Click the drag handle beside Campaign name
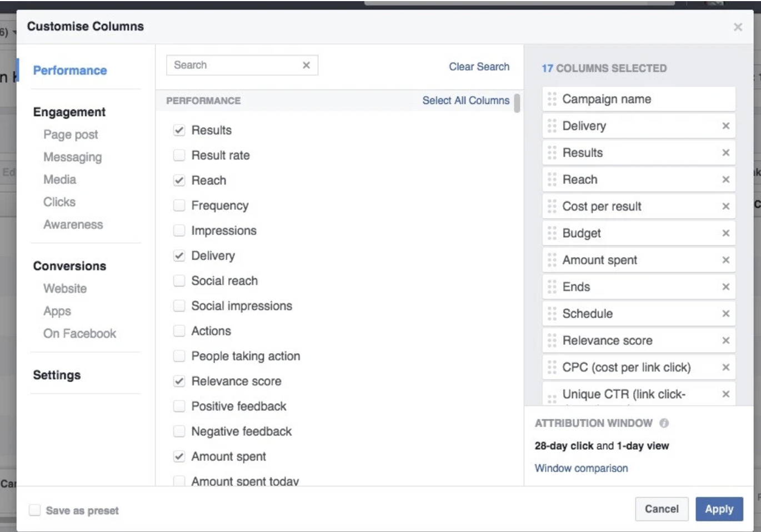Viewport: 761px width, 532px height. 552,99
